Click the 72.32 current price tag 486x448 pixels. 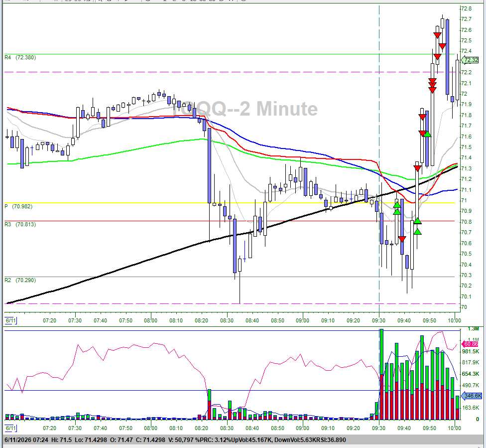pos(471,60)
